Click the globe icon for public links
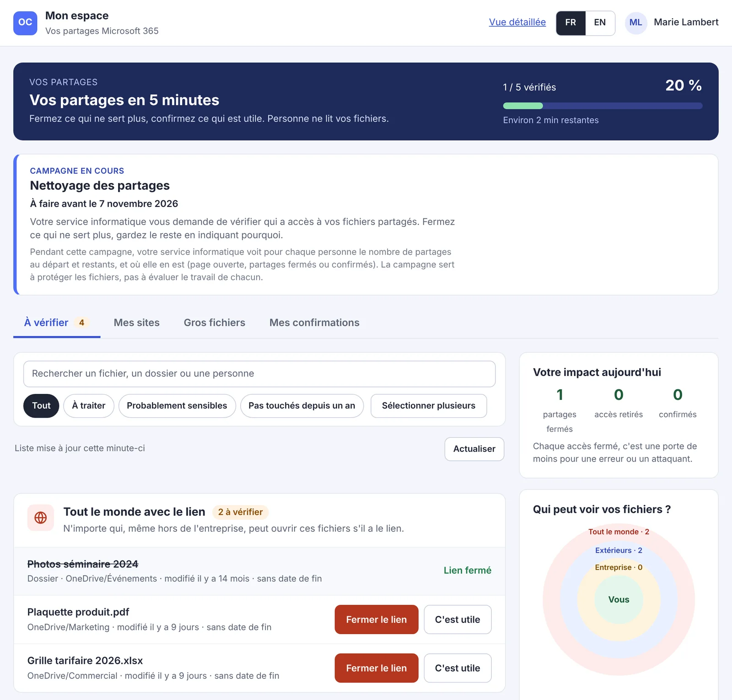Image resolution: width=732 pixels, height=700 pixels. (41, 518)
